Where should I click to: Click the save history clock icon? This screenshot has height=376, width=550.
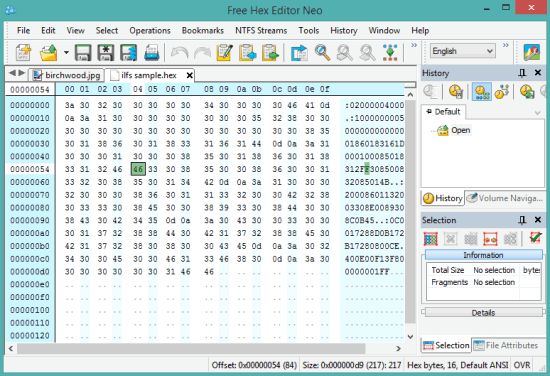[x=456, y=92]
